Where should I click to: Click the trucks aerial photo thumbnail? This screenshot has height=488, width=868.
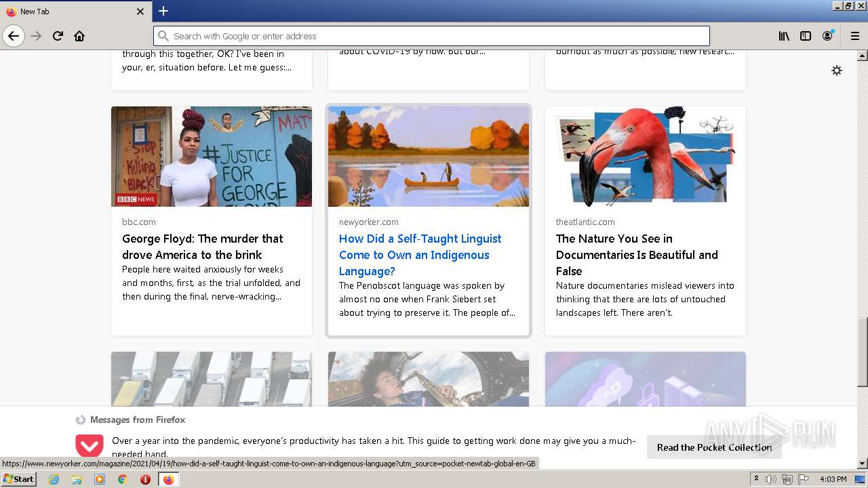[212, 379]
